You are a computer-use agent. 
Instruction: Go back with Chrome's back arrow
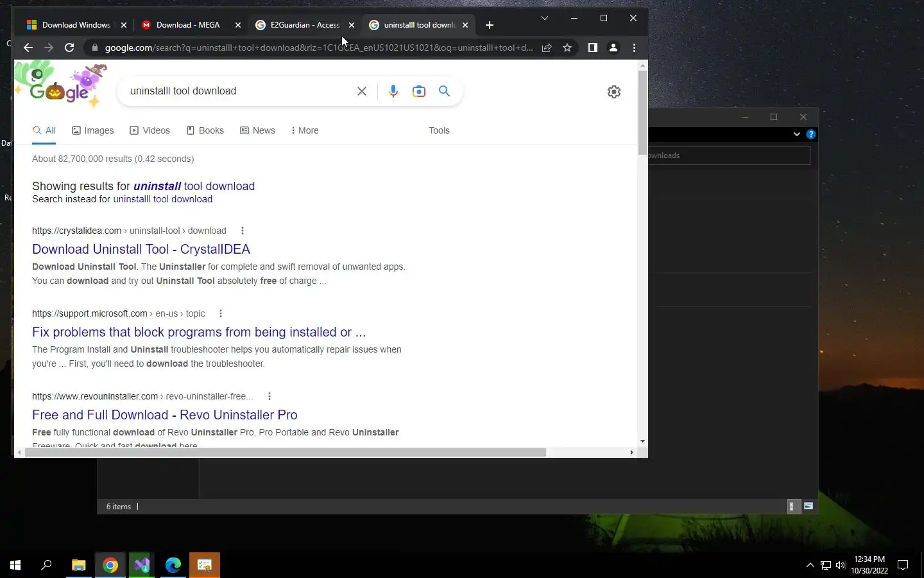tap(28, 48)
